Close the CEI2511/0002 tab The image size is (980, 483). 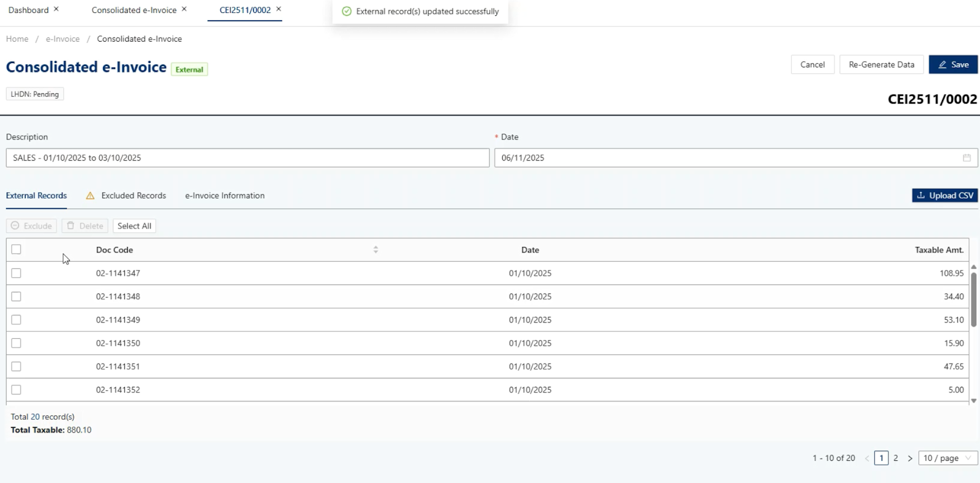(279, 9)
